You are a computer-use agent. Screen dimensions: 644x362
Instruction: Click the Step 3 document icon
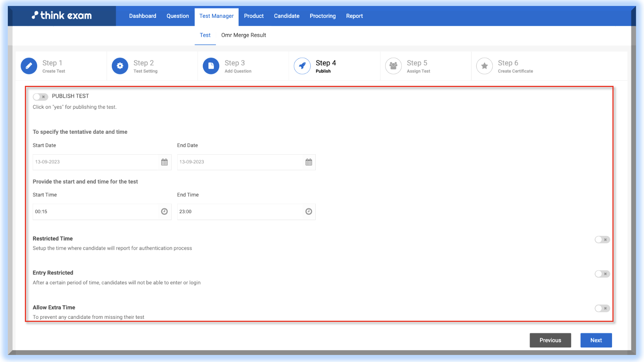coord(211,66)
